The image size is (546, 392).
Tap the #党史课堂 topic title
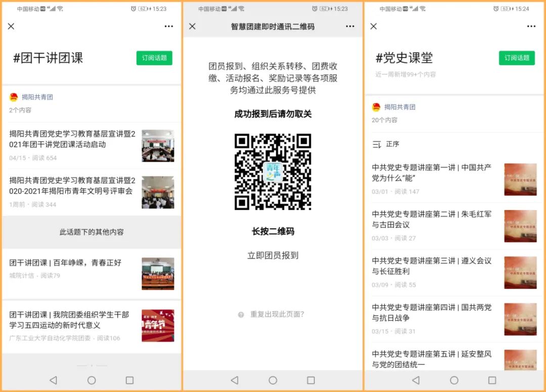pyautogui.click(x=404, y=58)
